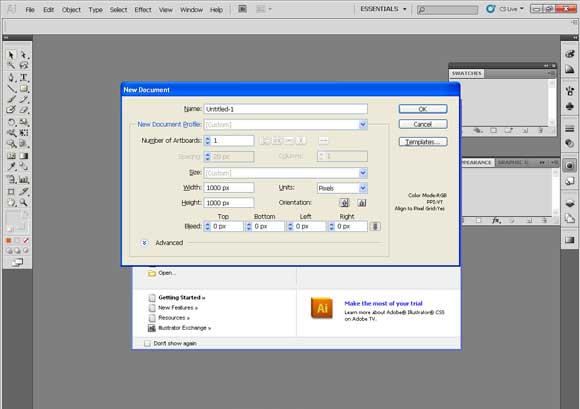Screen dimensions: 580x409
Task: Click the Templates... button
Action: [x=423, y=142]
